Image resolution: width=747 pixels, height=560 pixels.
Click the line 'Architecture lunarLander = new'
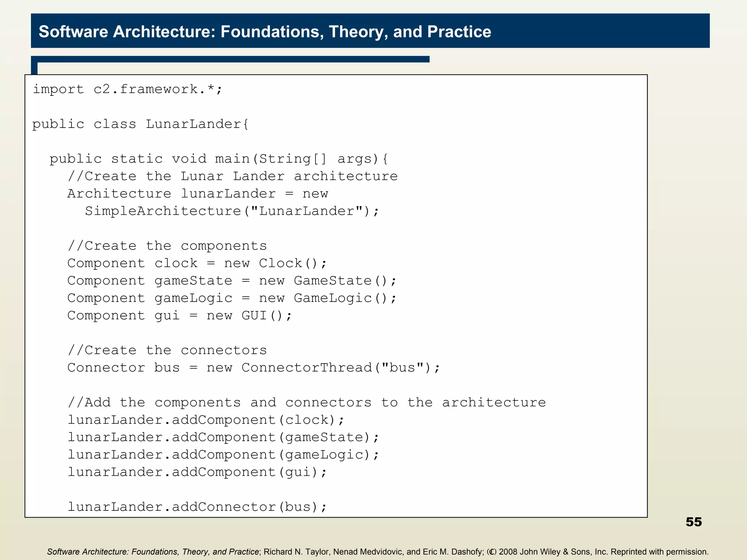[x=198, y=194]
